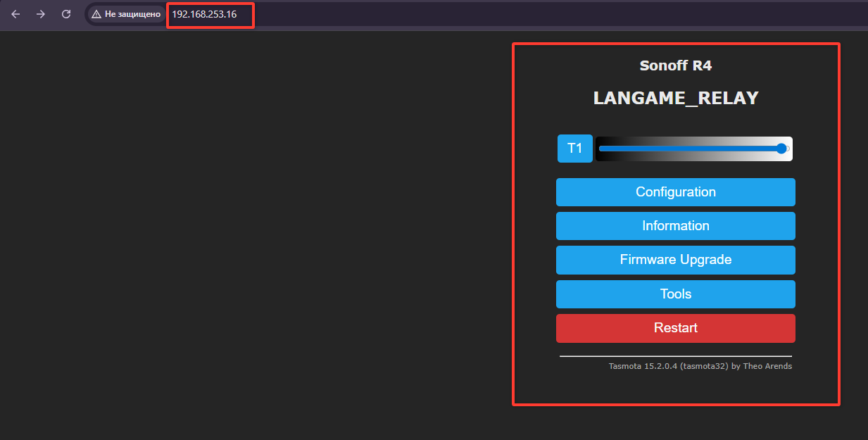Image resolution: width=868 pixels, height=440 pixels.
Task: Select the Sonoff R4 title text
Action: [x=676, y=66]
